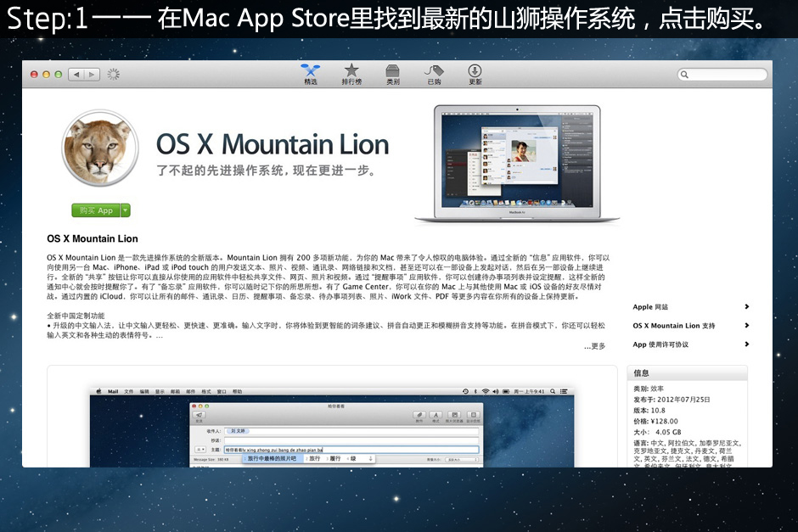Click the search field in App Store
The height and width of the screenshot is (532, 798).
722,75
